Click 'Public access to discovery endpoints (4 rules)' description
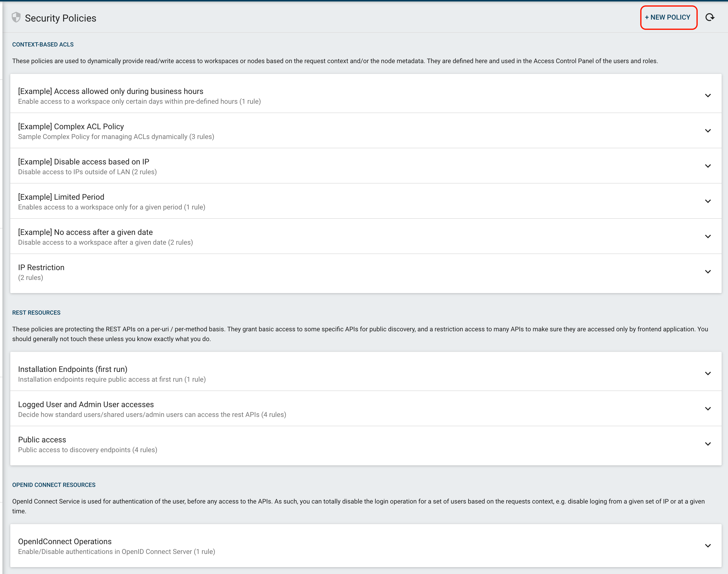This screenshot has width=728, height=574. [88, 450]
